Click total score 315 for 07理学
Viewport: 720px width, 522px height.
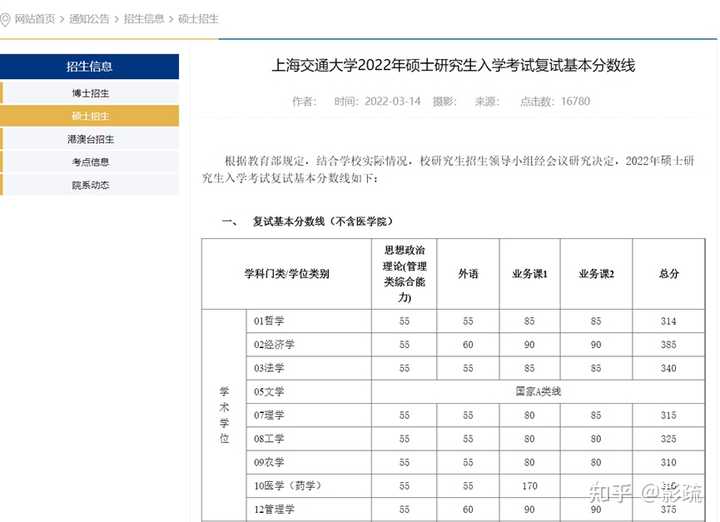(x=669, y=415)
